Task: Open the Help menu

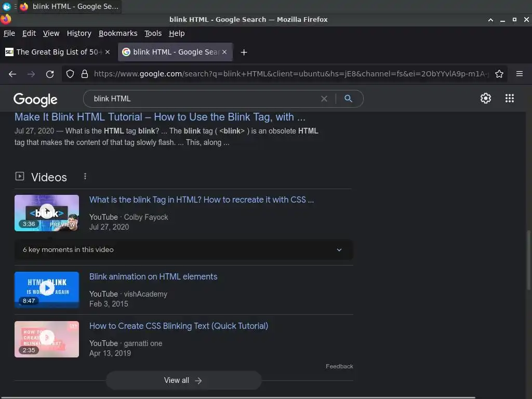Action: click(x=177, y=33)
